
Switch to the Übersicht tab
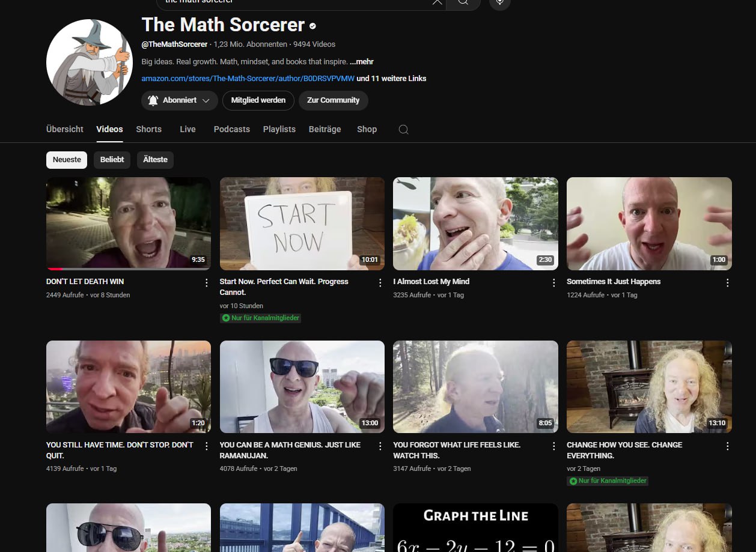pos(65,129)
